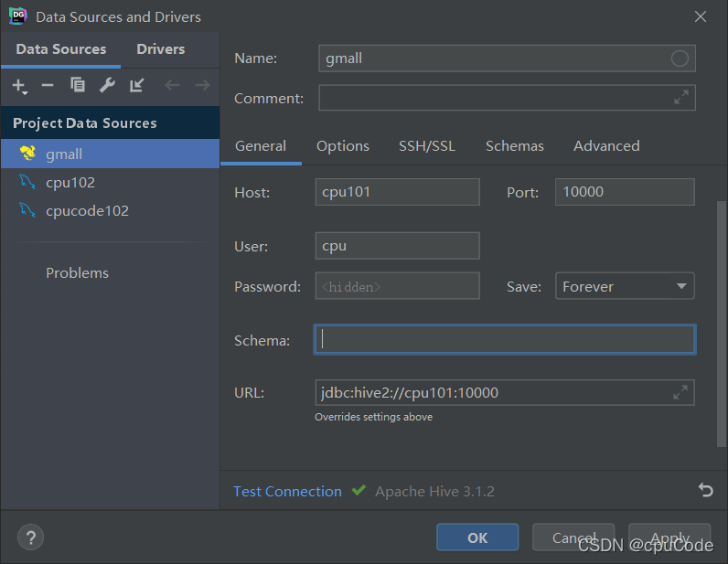Open the Advanced tab
The width and height of the screenshot is (728, 564).
pos(606,146)
